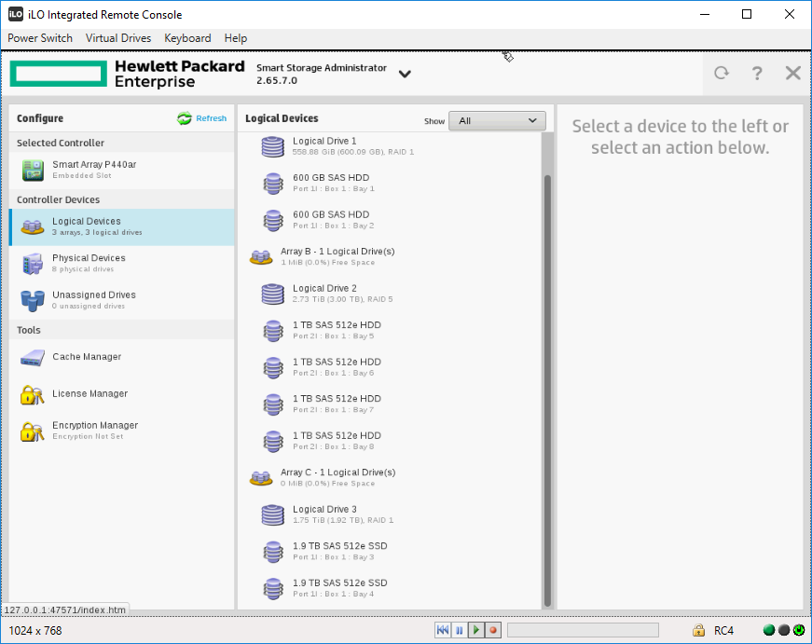Click the Logical Drive 2 disk icon

click(x=273, y=295)
